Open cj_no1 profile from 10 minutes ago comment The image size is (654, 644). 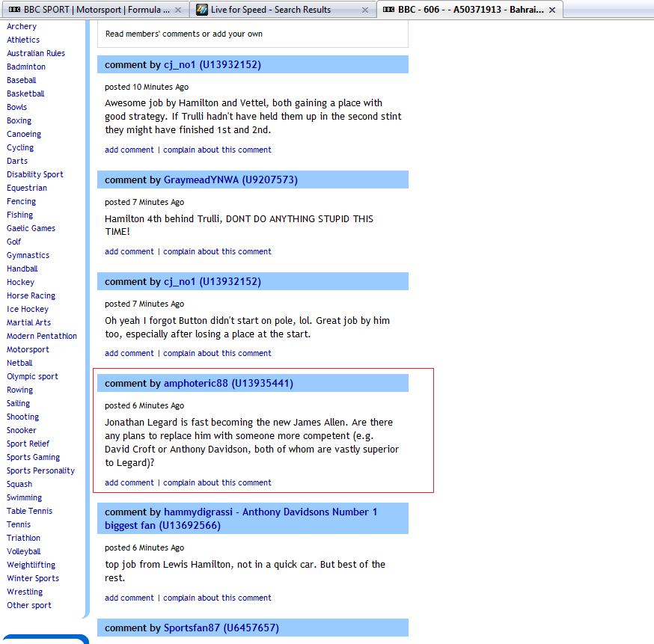coord(213,64)
